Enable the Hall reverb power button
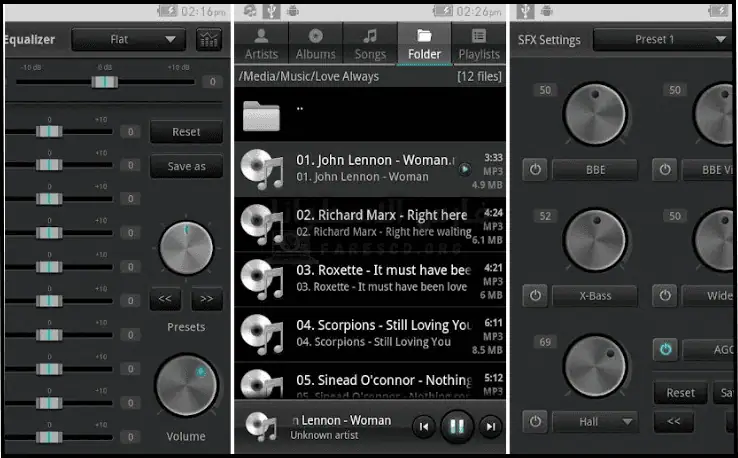This screenshot has width=738, height=458. tap(535, 421)
